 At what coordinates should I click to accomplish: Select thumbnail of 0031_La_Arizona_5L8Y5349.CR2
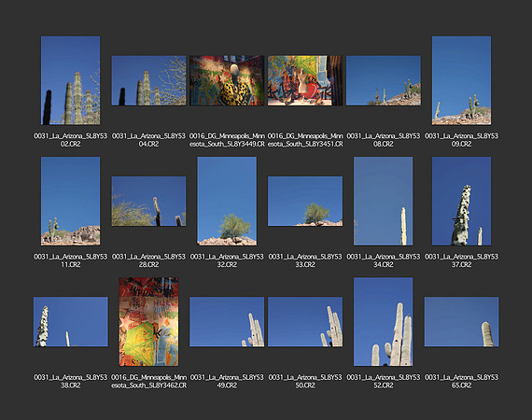[x=227, y=322]
